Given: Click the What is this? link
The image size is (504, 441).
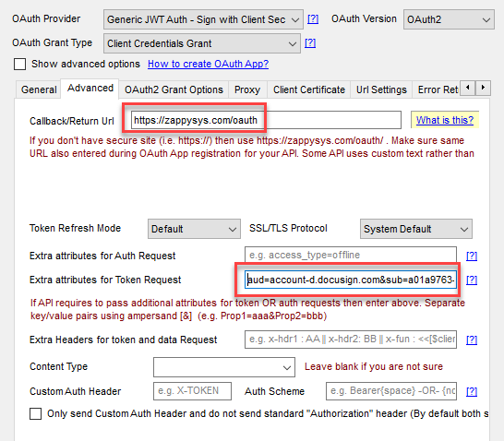Looking at the screenshot, I should point(445,120).
